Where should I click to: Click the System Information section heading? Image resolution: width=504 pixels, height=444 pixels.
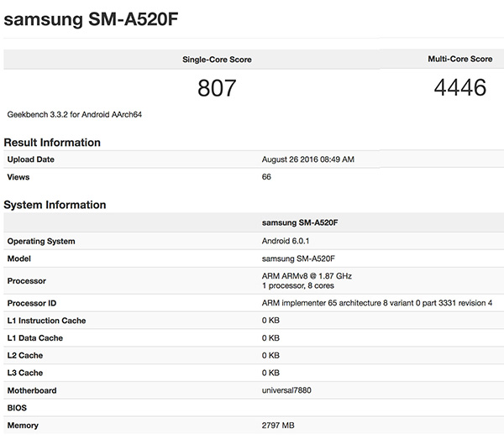55,205
